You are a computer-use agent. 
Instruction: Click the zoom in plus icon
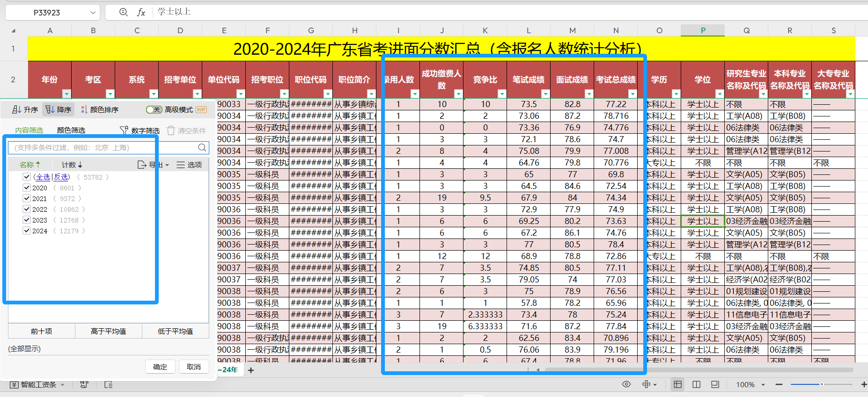[x=864, y=384]
